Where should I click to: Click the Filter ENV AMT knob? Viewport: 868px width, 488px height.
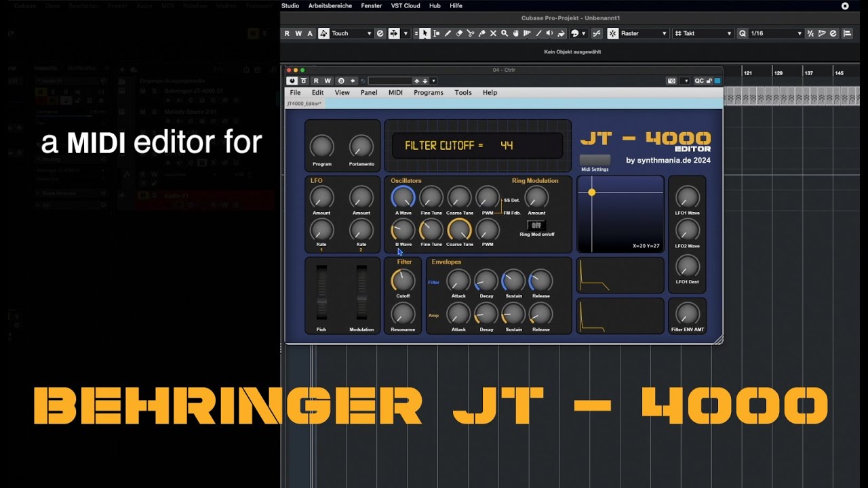[688, 313]
